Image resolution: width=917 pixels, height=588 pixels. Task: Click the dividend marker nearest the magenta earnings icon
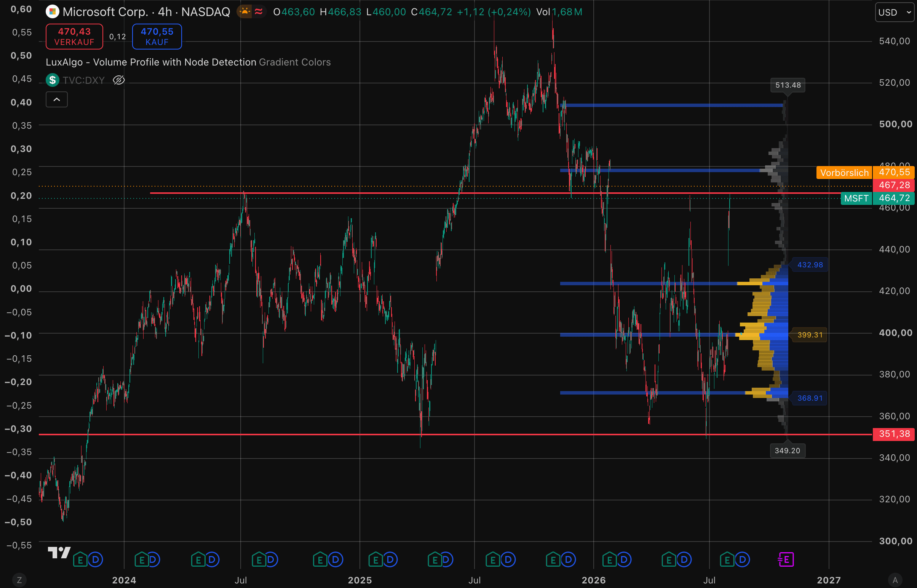(743, 560)
